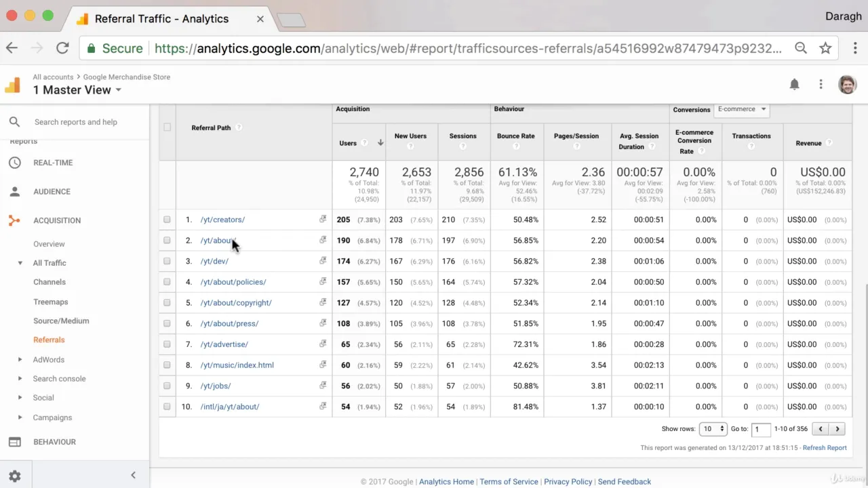Check the /yt/about/ row 2 checkbox

coord(167,241)
